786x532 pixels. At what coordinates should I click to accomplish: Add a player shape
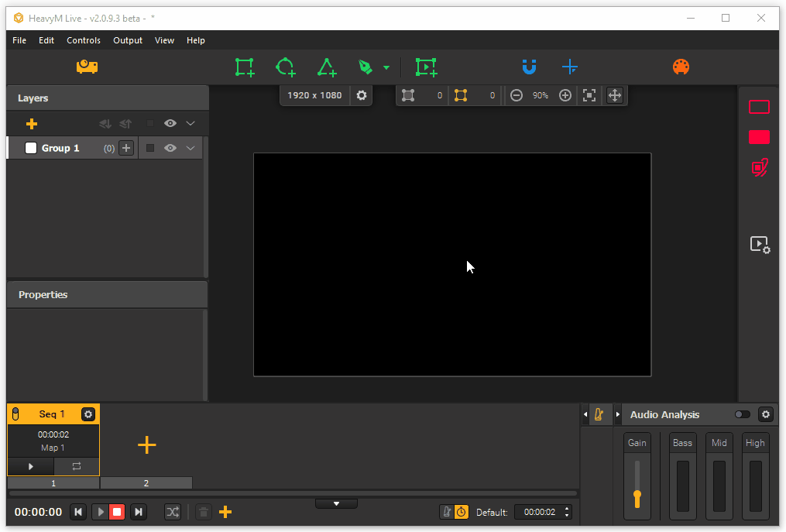(426, 67)
